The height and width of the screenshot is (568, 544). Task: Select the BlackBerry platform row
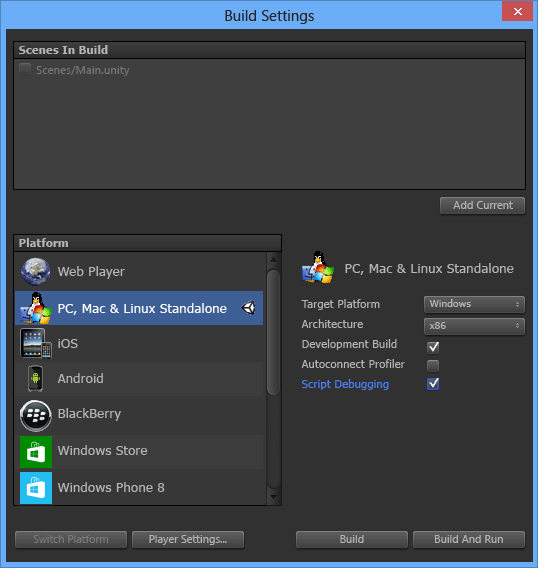click(139, 415)
